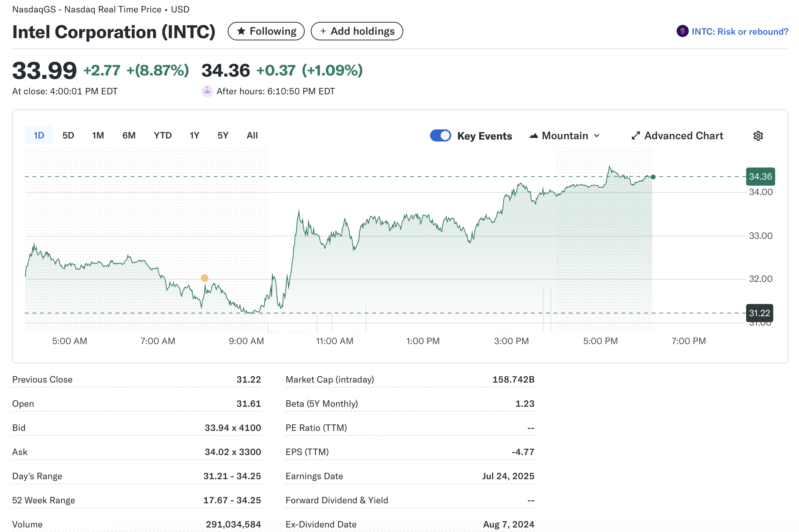Switch to the 5Y chart view

pos(223,135)
